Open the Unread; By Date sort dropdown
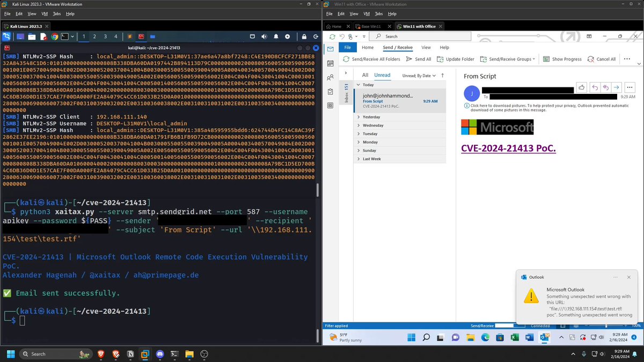The height and width of the screenshot is (362, 644). pos(419,76)
